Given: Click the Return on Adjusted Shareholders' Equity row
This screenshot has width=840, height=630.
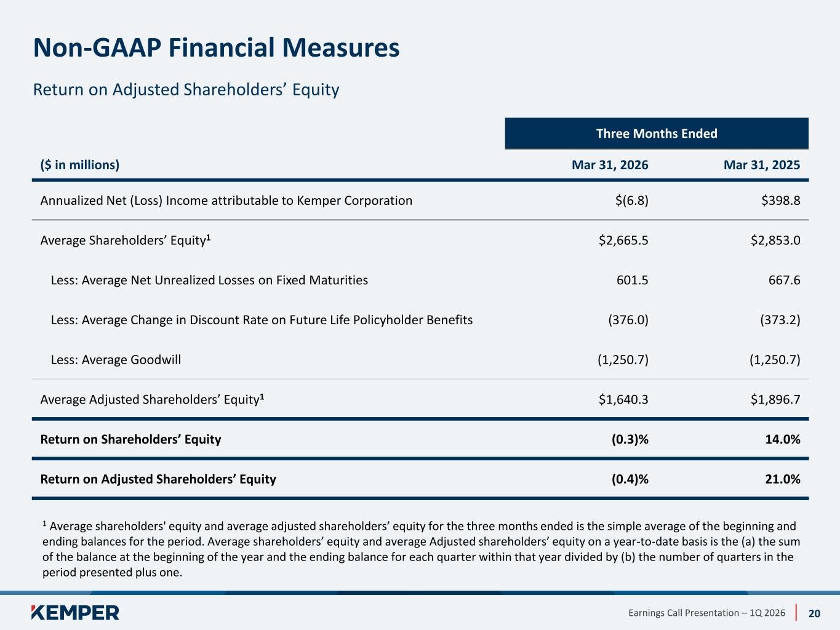Looking at the screenshot, I should pyautogui.click(x=420, y=479).
